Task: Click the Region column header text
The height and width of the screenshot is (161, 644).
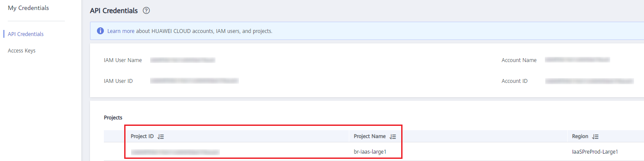Action: 580,136
